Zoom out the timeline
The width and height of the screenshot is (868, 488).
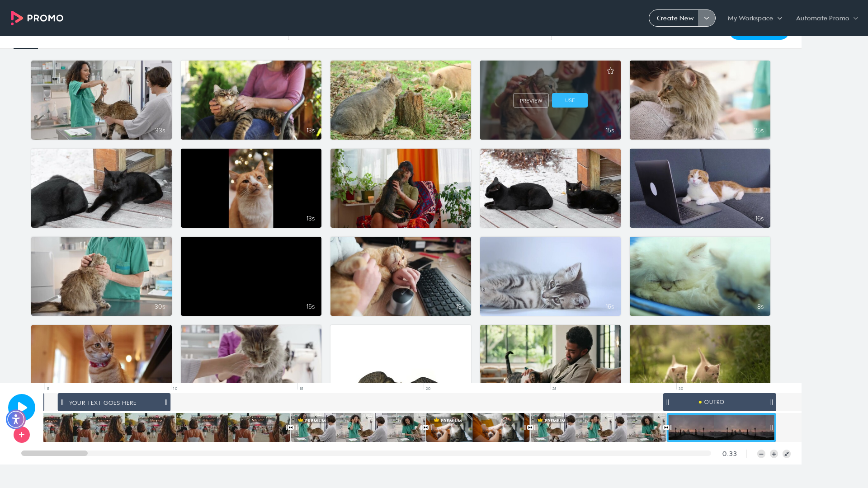pos(761,454)
